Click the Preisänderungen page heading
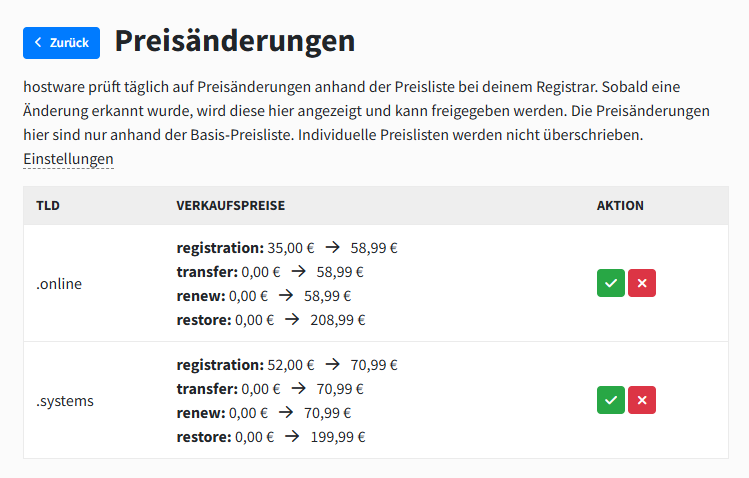 pyautogui.click(x=235, y=41)
